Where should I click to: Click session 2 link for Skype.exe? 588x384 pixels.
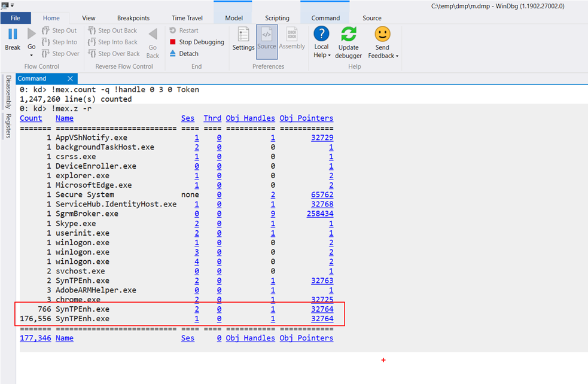click(197, 224)
